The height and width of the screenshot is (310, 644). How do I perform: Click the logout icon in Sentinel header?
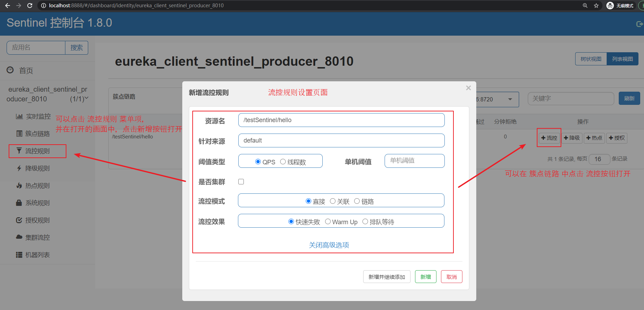pos(640,24)
